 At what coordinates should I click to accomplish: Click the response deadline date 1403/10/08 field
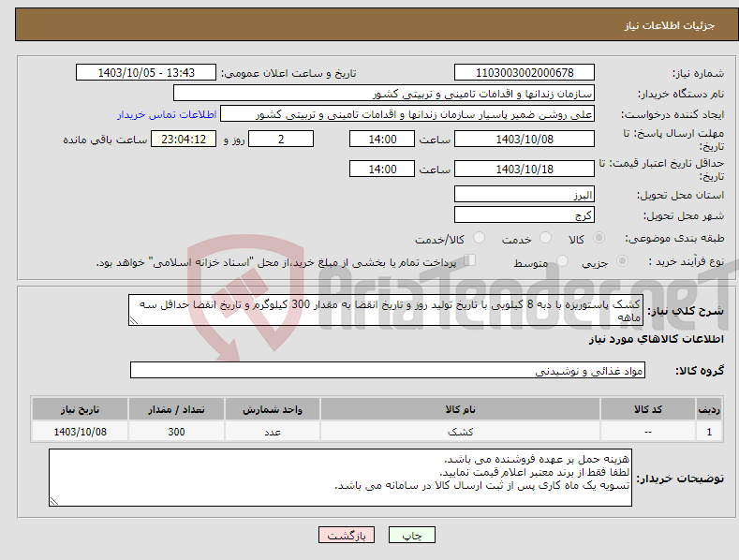tap(525, 139)
